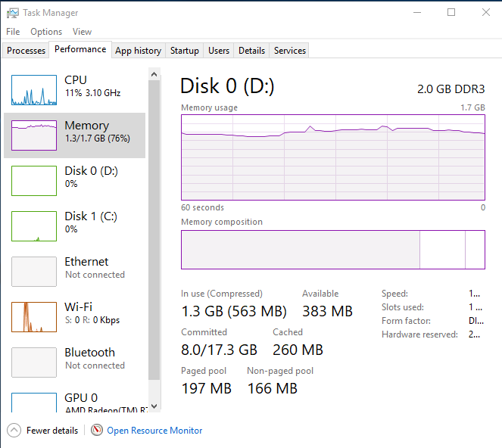Viewport: 502px width, 448px height.
Task: Switch to the Processes tab
Action: [x=27, y=51]
